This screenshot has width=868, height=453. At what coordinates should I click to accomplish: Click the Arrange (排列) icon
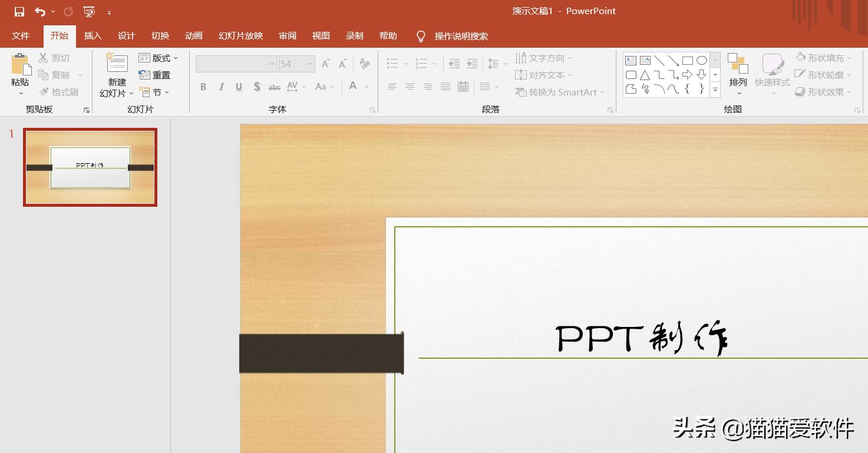coord(738,64)
